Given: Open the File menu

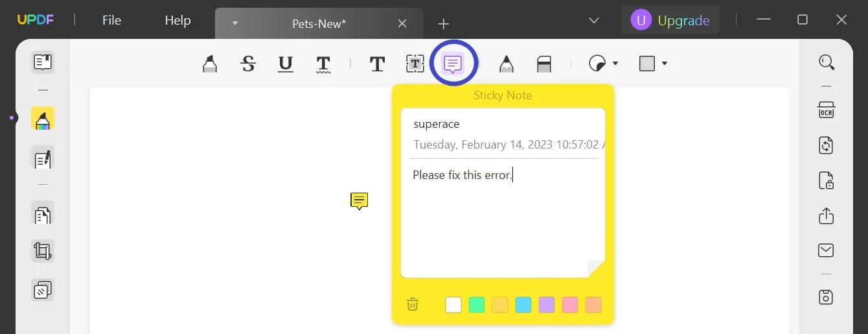Looking at the screenshot, I should [x=111, y=21].
